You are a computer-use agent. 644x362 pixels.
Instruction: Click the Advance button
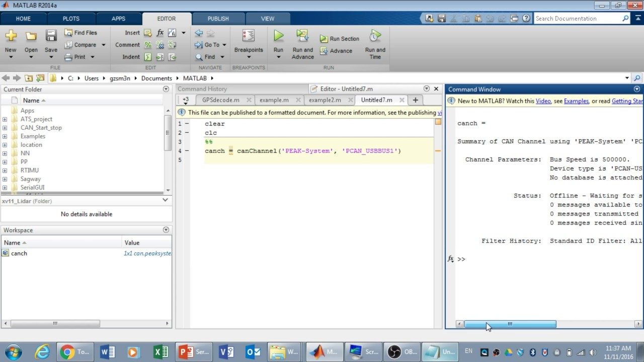pyautogui.click(x=336, y=51)
